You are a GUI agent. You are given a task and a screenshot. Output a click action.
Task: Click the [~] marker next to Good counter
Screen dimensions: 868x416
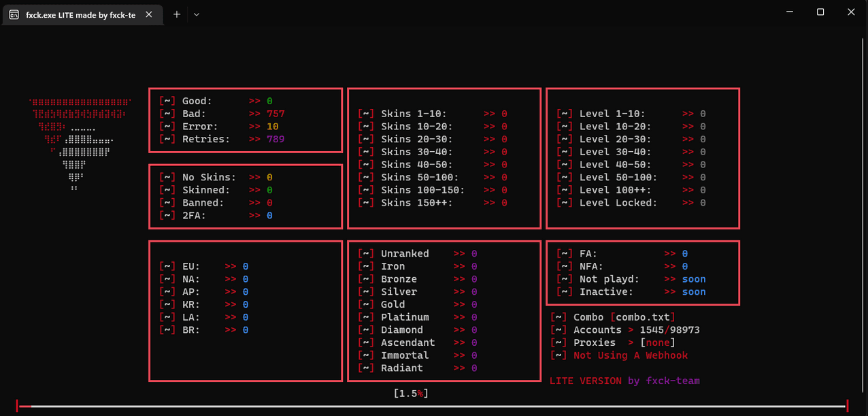[x=167, y=100]
